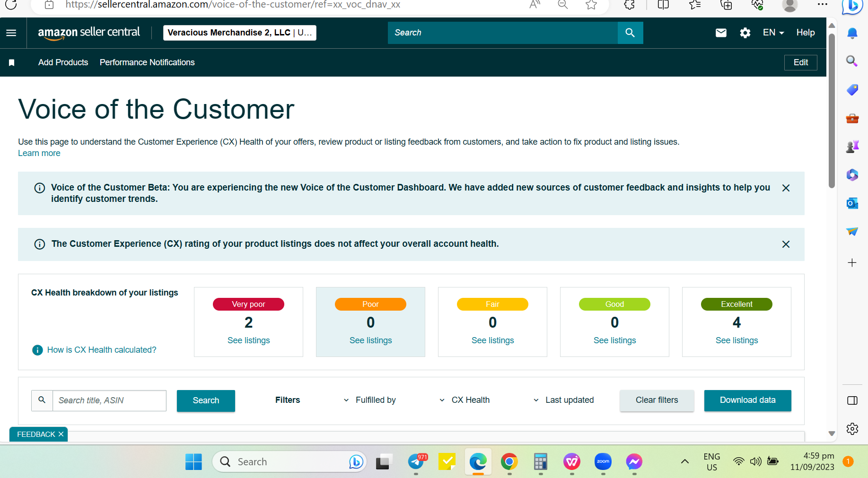This screenshot has width=868, height=478.
Task: Open the messages envelope icon
Action: click(x=721, y=33)
